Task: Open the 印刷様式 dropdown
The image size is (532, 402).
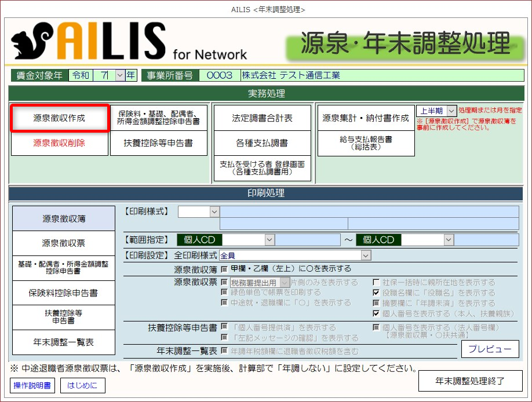Action: click(214, 212)
